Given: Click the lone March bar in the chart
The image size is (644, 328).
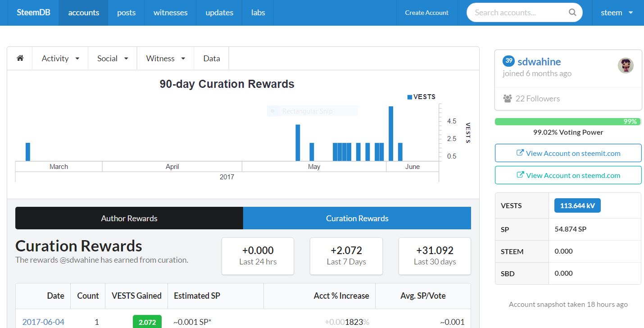Looking at the screenshot, I should (28, 152).
